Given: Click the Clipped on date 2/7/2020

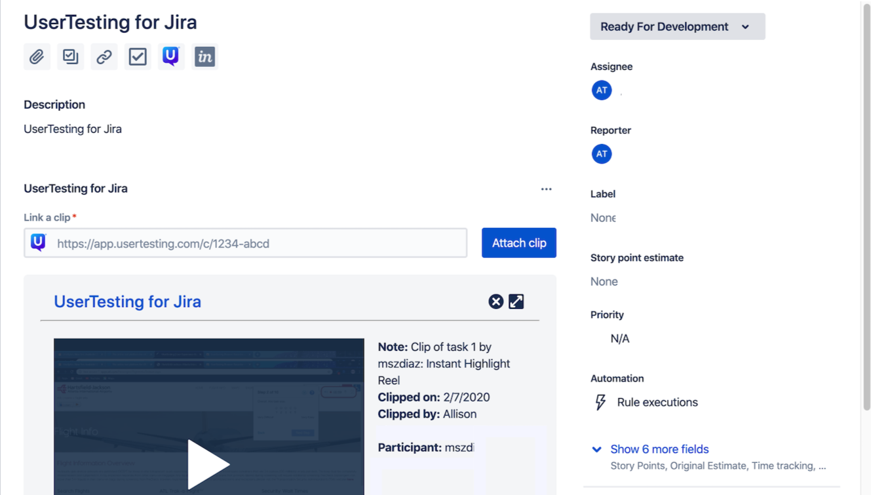Looking at the screenshot, I should (467, 397).
